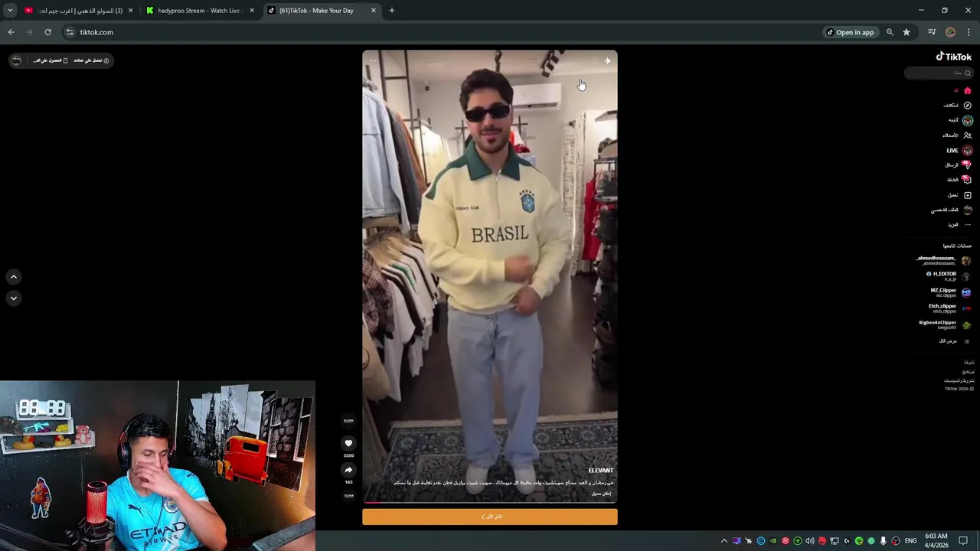Click the TikTok search field
This screenshot has height=551, width=980.
[939, 73]
